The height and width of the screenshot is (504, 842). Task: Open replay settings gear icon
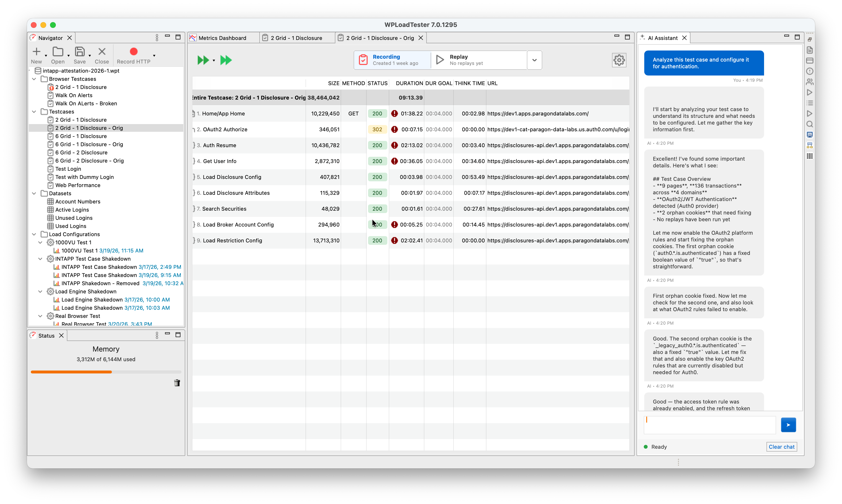(x=619, y=60)
